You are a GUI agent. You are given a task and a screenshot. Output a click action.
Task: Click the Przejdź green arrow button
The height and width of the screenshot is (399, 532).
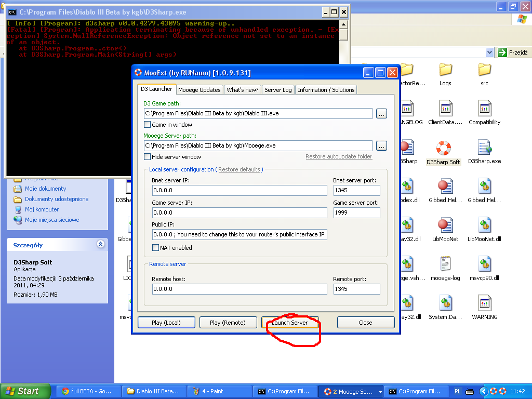502,52
